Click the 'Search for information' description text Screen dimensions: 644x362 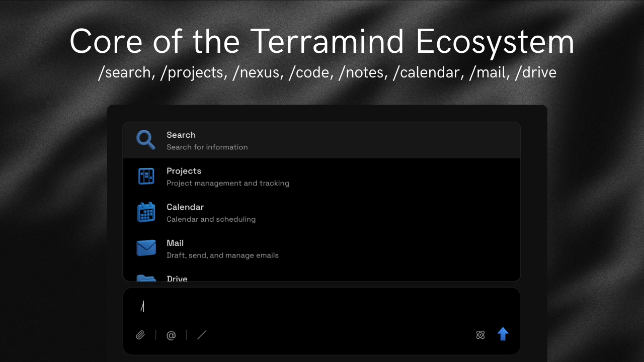pyautogui.click(x=207, y=147)
